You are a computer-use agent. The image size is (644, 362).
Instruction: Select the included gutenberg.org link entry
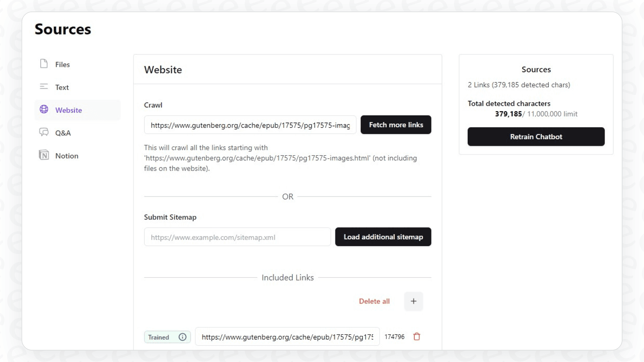coord(287,337)
